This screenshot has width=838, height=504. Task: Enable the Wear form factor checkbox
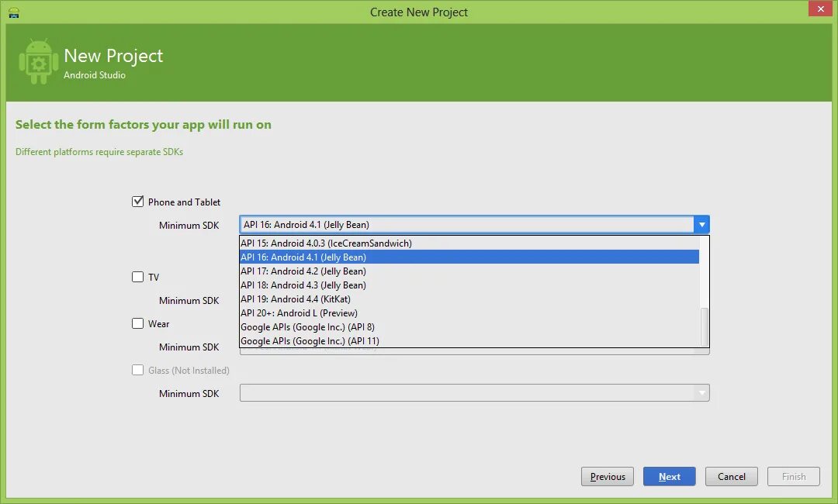tap(138, 323)
